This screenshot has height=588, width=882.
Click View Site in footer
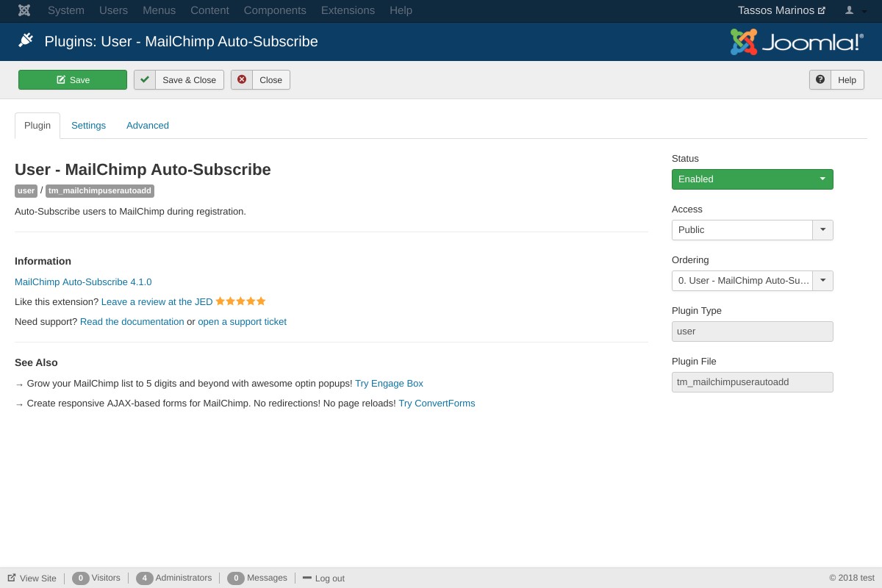click(x=32, y=578)
